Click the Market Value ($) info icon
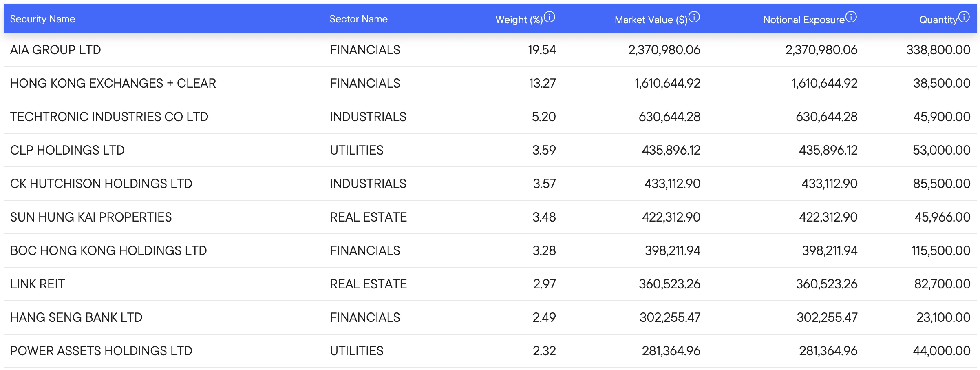Viewport: 980px width, 370px height. coord(694,17)
